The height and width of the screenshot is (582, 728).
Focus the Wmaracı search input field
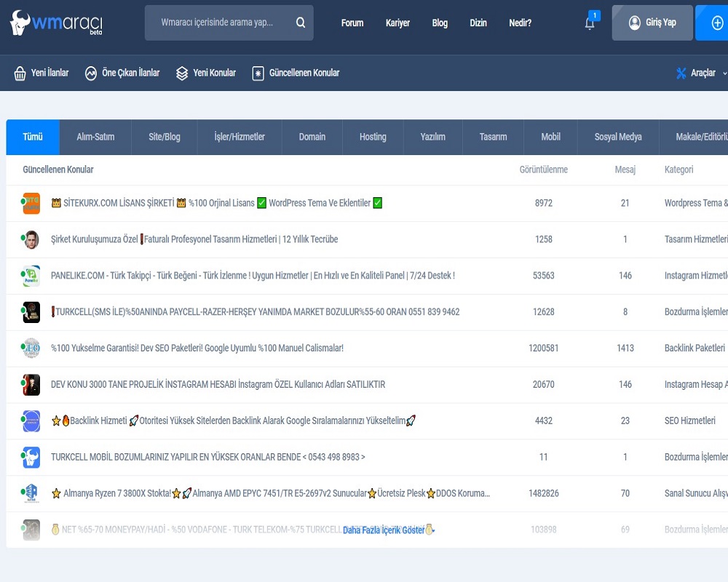[229, 23]
